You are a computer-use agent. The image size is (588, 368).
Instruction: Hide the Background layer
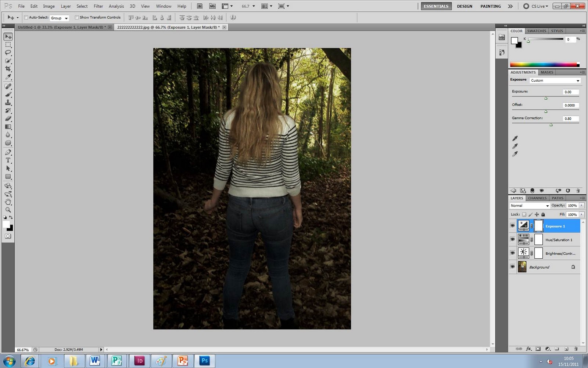513,267
